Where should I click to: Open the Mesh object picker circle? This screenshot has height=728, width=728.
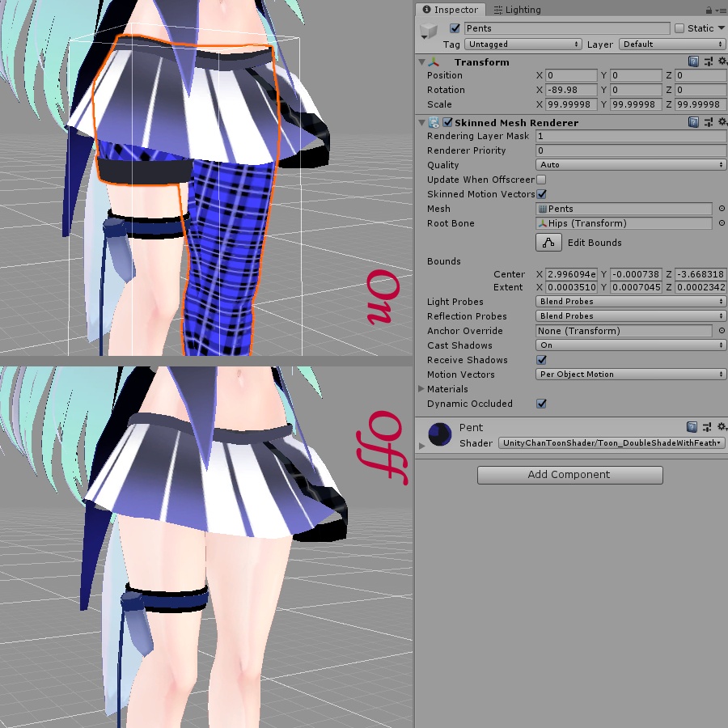(722, 209)
